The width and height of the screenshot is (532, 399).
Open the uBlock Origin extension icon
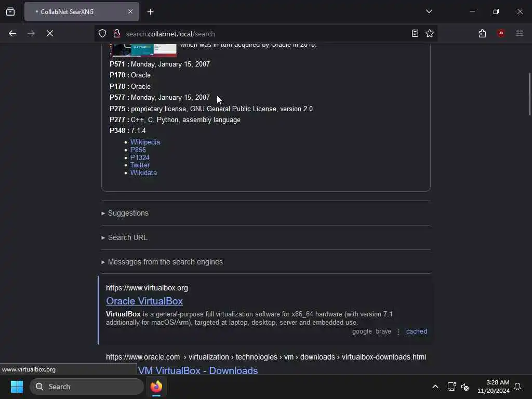click(x=500, y=33)
